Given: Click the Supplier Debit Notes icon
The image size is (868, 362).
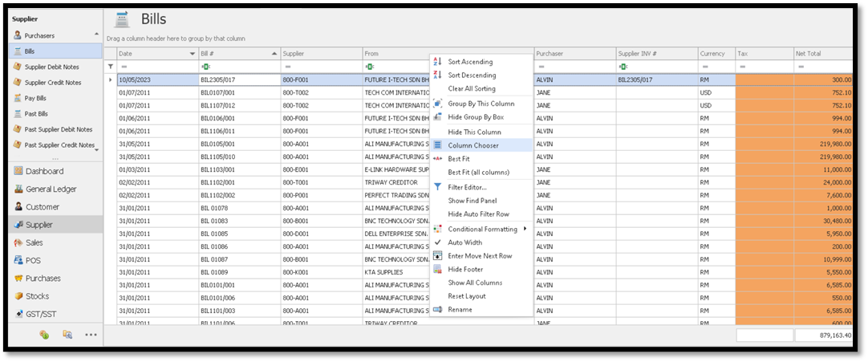Looking at the screenshot, I should (18, 67).
